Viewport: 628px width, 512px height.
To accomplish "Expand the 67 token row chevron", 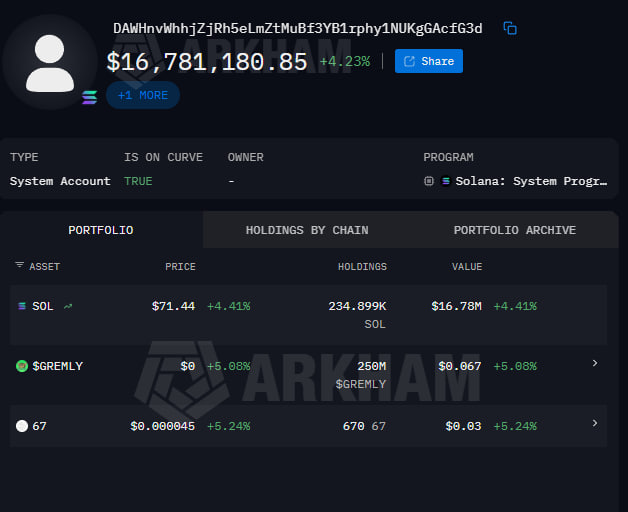I will [x=595, y=423].
